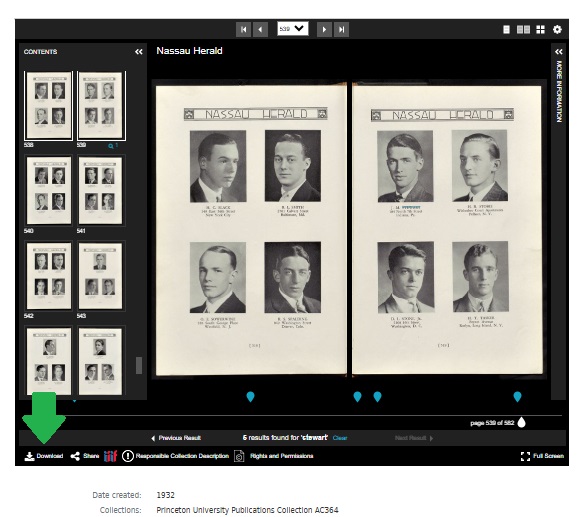Expand the More Information panel

tap(559, 52)
